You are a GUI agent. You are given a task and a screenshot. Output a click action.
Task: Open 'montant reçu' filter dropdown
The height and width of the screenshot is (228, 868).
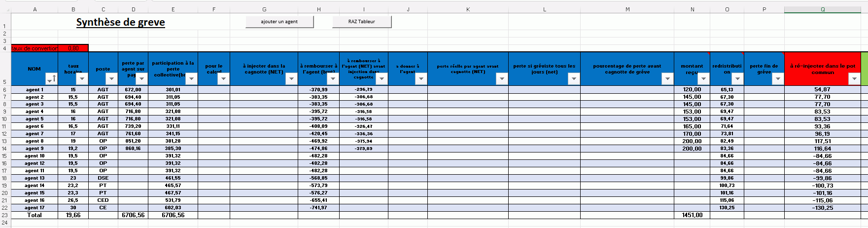pyautogui.click(x=704, y=79)
